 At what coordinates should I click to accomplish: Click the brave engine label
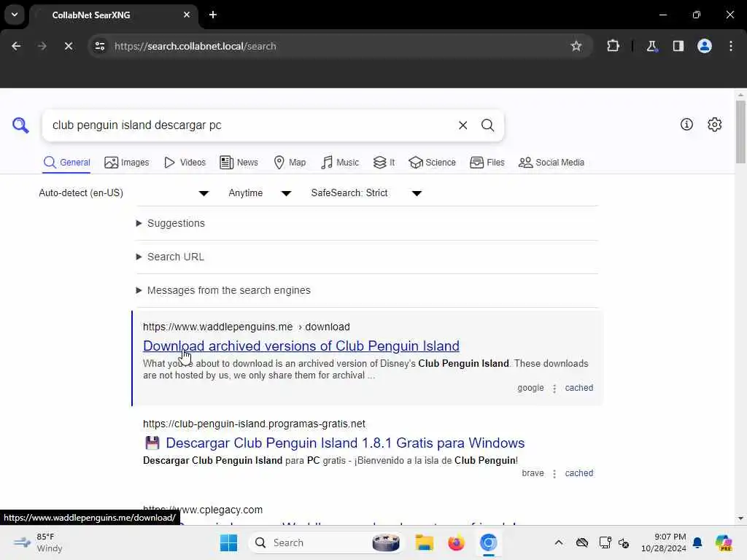point(533,472)
